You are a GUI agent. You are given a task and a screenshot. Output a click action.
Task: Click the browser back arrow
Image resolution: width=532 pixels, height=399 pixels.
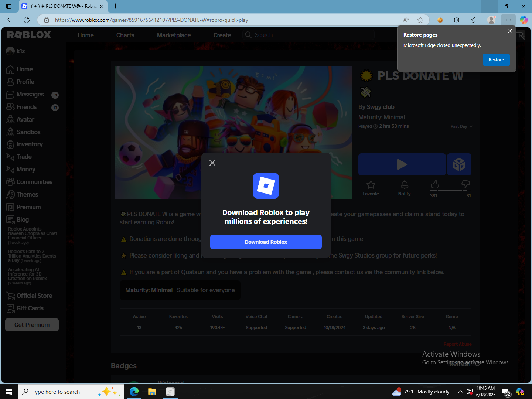click(x=10, y=20)
